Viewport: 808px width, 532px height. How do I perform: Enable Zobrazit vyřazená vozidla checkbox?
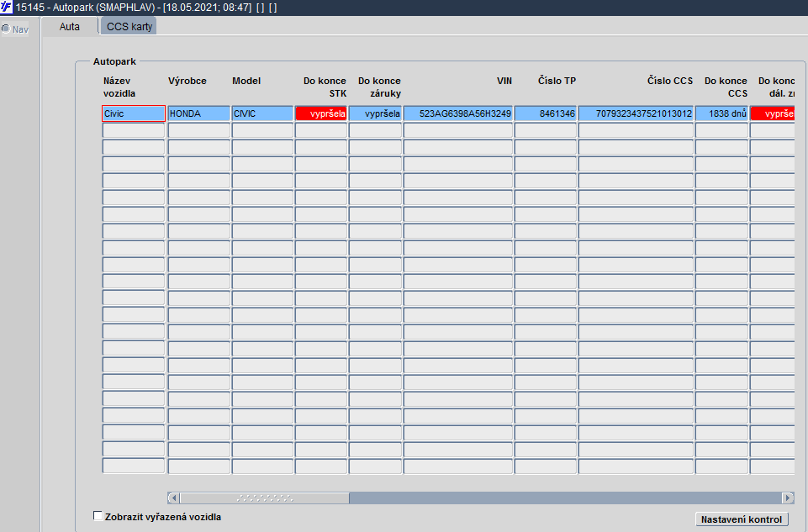[x=98, y=515]
